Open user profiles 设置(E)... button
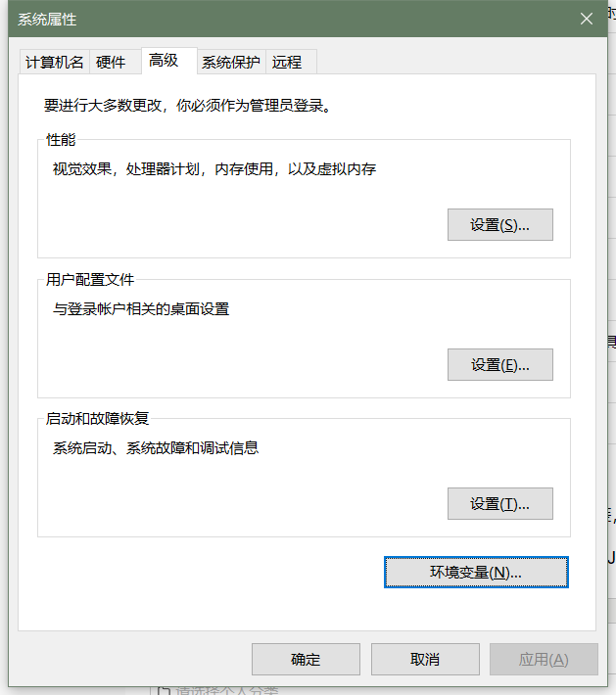The height and width of the screenshot is (695, 616). (500, 364)
